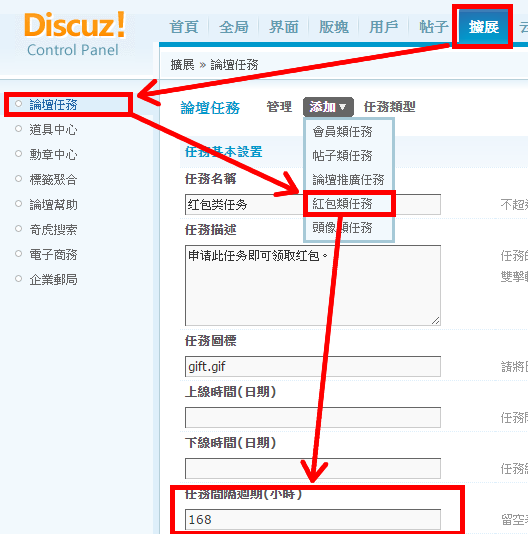Select 紅包類任務 from the add menu
The height and width of the screenshot is (534, 528).
tap(342, 204)
